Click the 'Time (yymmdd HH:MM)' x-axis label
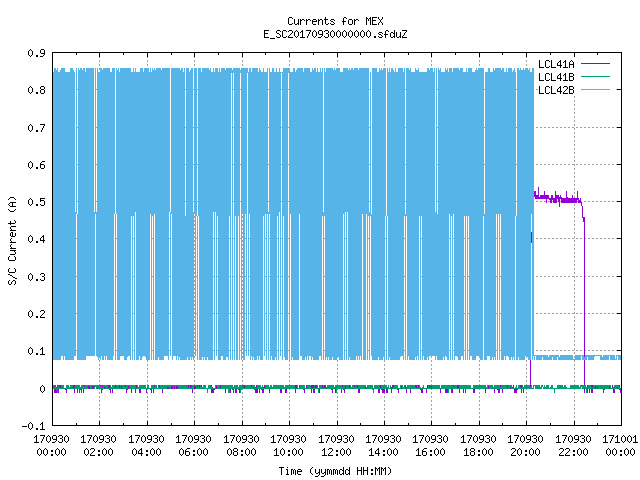The width and height of the screenshot is (640, 480). point(335,471)
